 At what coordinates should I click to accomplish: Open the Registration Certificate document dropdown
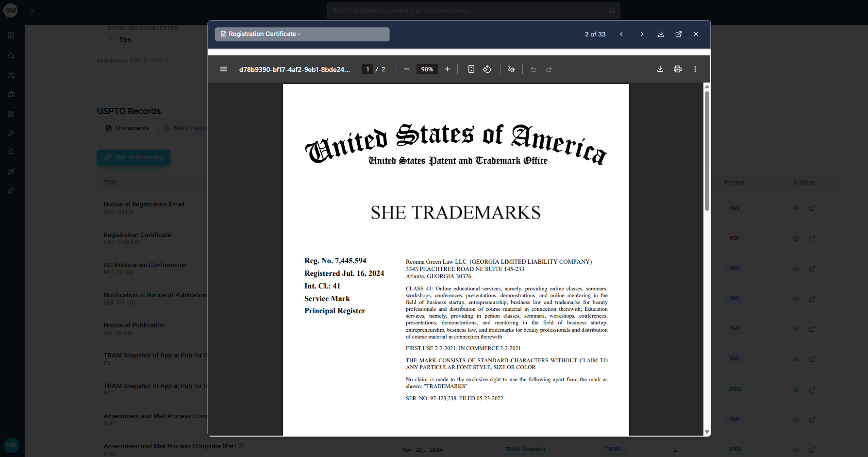(x=302, y=34)
